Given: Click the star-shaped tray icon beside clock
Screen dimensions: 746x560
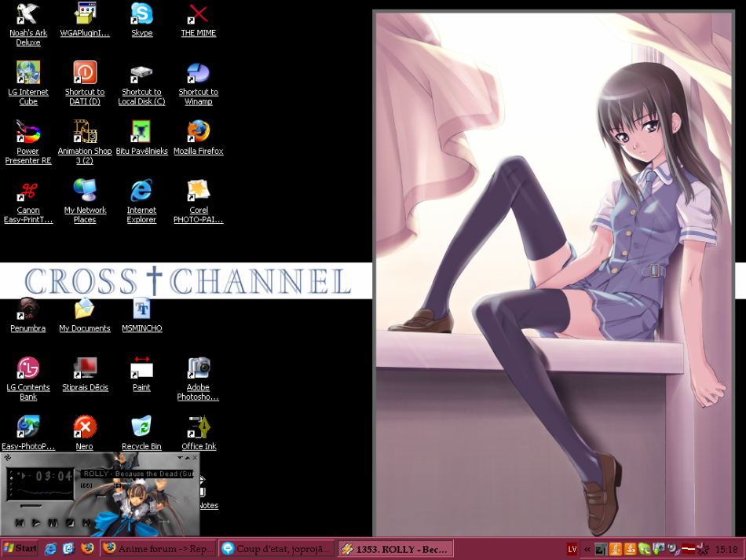Looking at the screenshot, I should [x=703, y=549].
